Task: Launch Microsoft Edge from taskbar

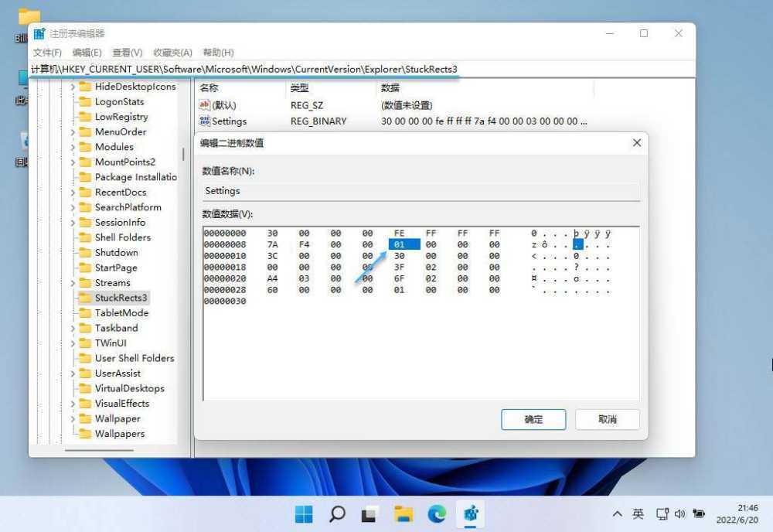Action: [437, 513]
